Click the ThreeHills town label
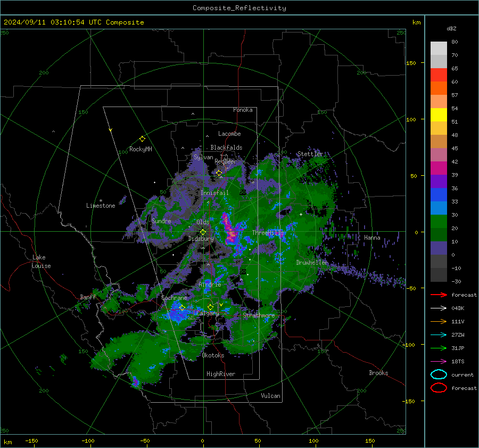Viewport: 479px width, 448px height. [x=268, y=233]
